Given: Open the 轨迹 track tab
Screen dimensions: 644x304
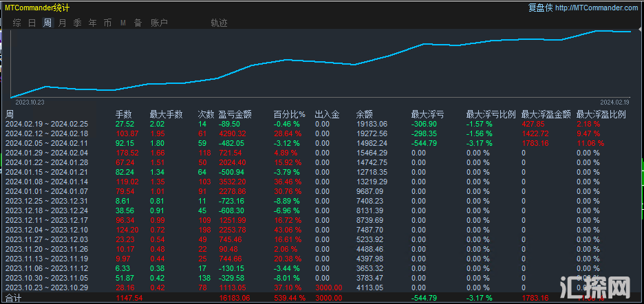Looking at the screenshot, I should pos(219,23).
